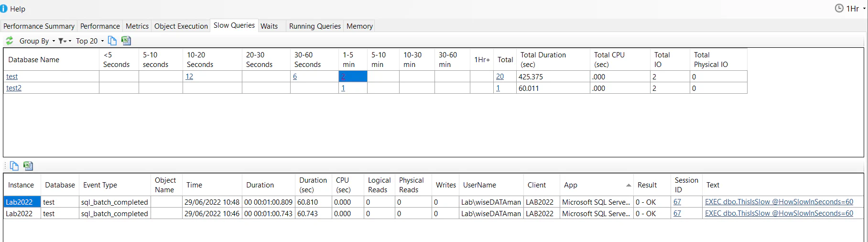Select time cell 29/06/2022 10:48

212,202
